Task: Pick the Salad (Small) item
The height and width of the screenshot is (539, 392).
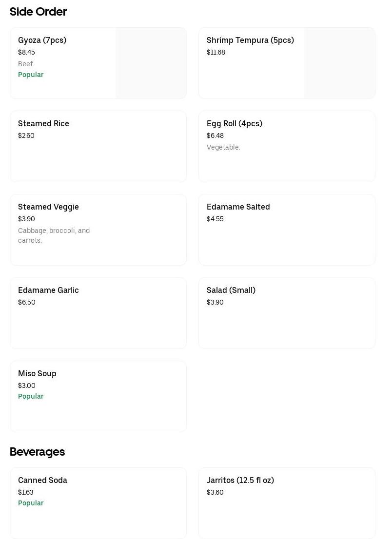Action: pyautogui.click(x=287, y=313)
